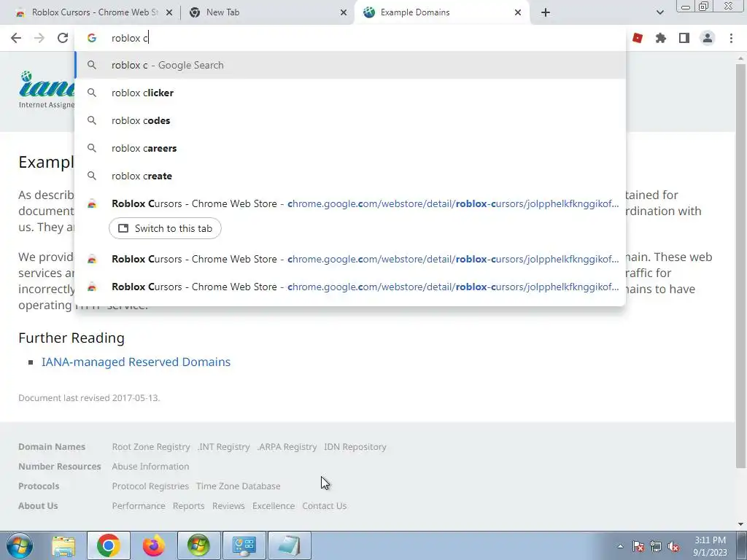Pick the 'roblox careers' suggestion
The width and height of the screenshot is (747, 560).
(x=350, y=148)
